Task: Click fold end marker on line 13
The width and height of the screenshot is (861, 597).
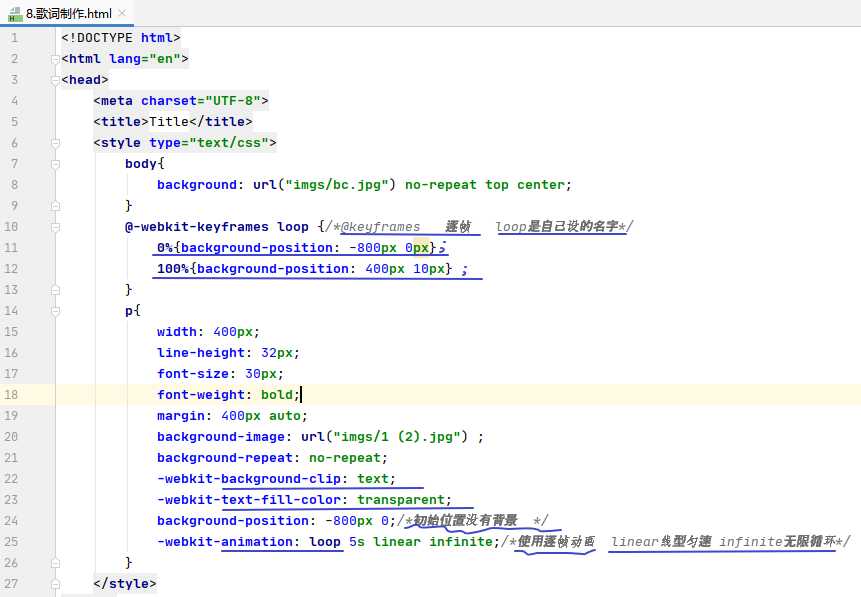Action: [x=57, y=290]
